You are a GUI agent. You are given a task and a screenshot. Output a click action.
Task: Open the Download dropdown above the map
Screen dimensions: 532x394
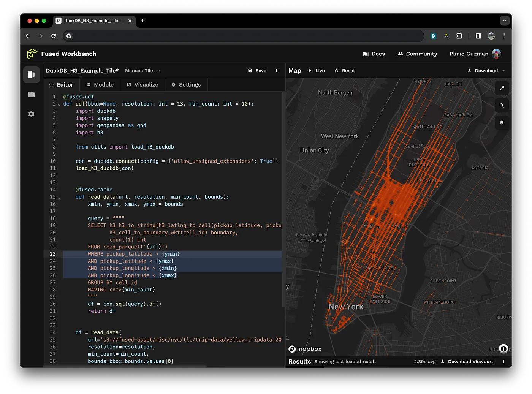tap(486, 71)
